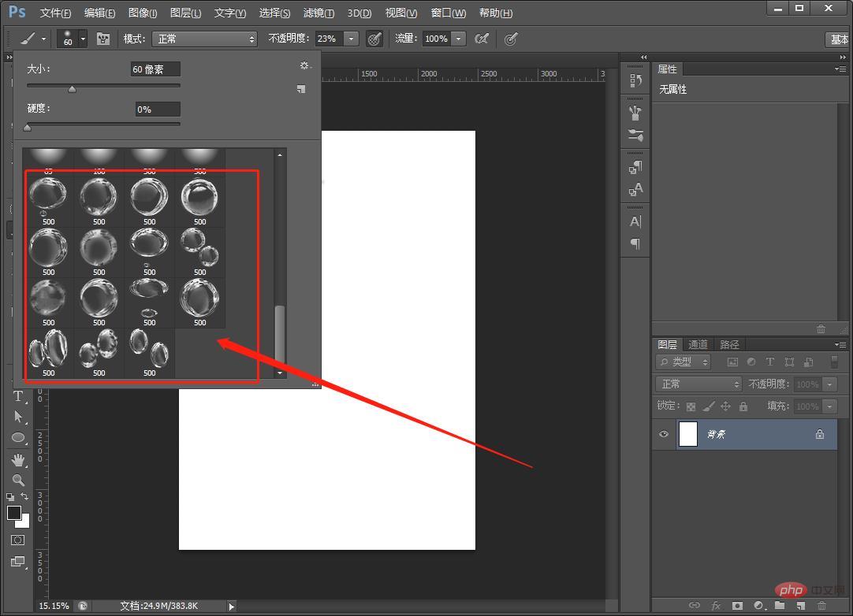The height and width of the screenshot is (616, 853).
Task: Create a new layer group folder
Action: click(780, 605)
